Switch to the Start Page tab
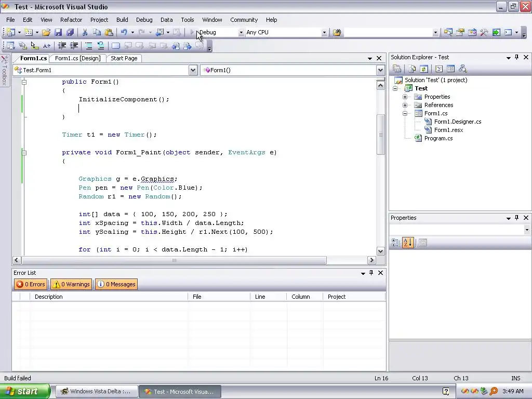 124,58
